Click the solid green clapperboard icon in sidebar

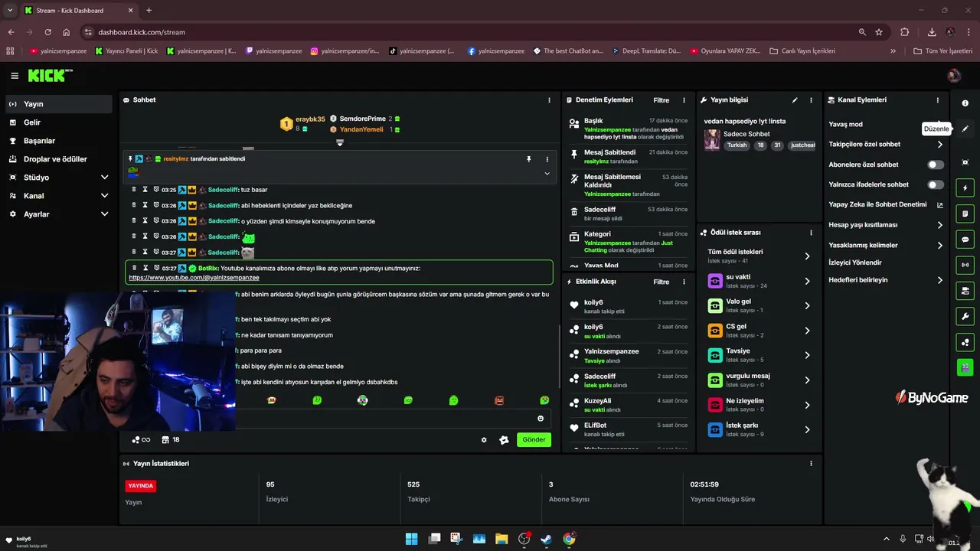[965, 367]
